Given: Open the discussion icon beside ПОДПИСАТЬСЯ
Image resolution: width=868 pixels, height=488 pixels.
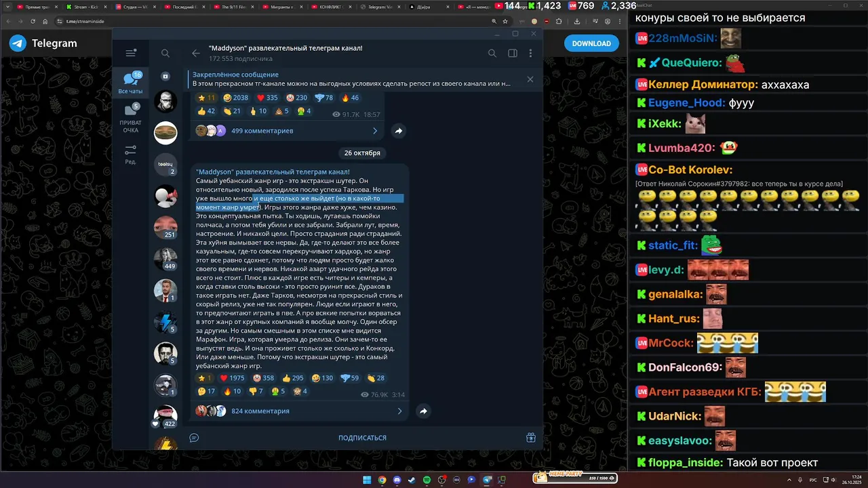Looking at the screenshot, I should point(194,438).
